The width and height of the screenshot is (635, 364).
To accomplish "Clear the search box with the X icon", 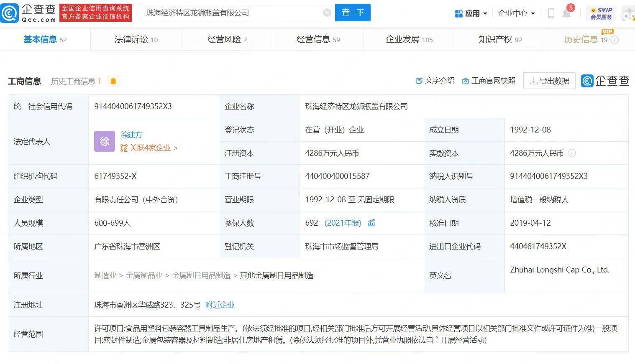I will point(327,13).
